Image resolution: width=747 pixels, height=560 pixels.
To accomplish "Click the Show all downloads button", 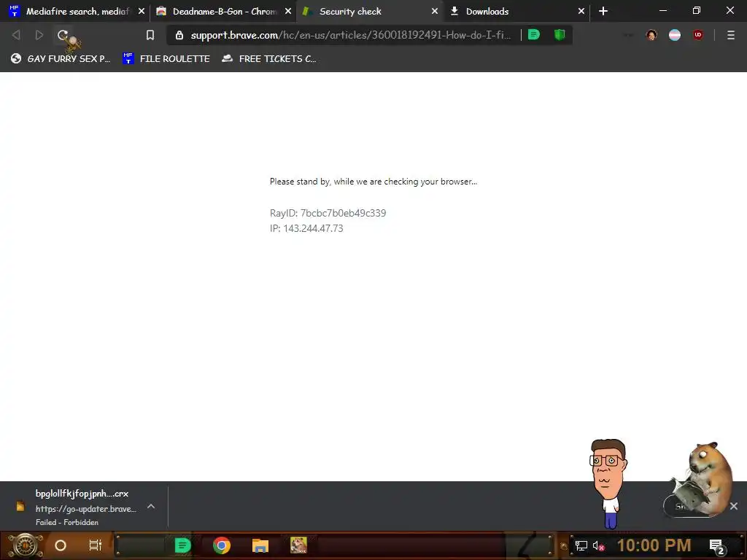I will tap(693, 506).
